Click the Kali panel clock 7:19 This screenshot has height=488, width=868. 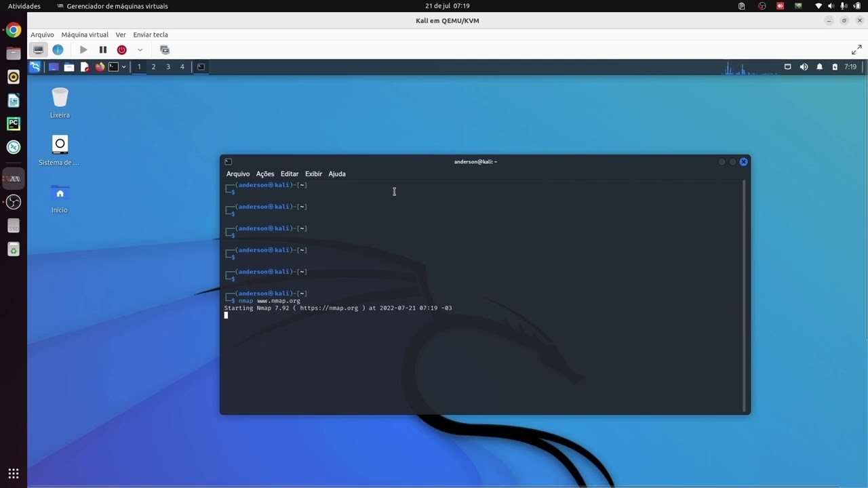(x=850, y=67)
